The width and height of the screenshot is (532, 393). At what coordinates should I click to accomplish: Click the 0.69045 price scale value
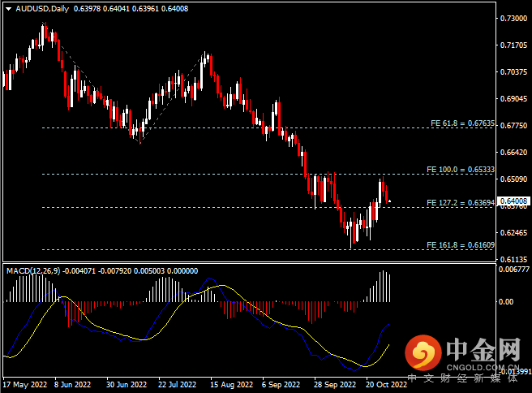513,99
